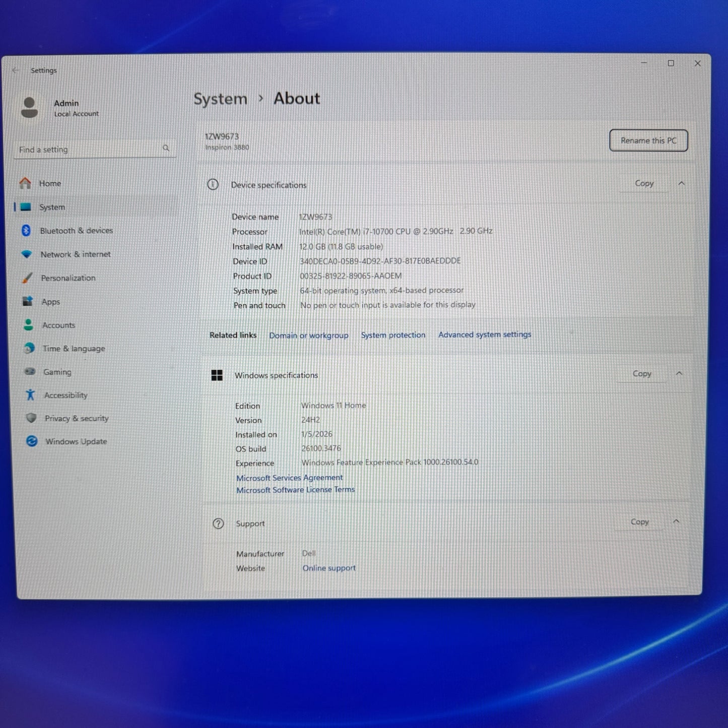The image size is (728, 728).
Task: Open Windows Update icon
Action: [32, 441]
